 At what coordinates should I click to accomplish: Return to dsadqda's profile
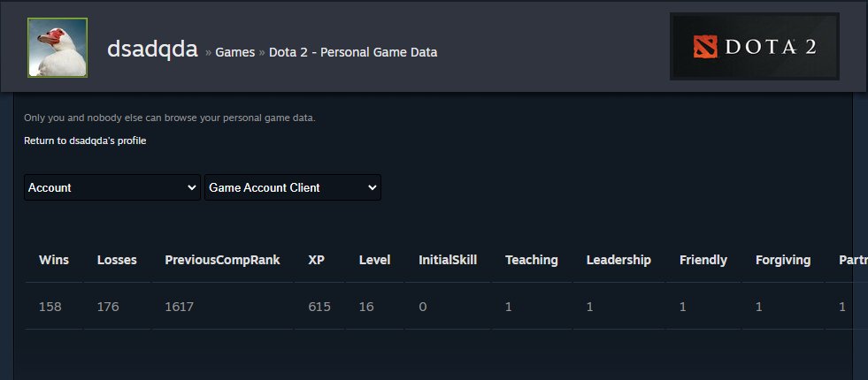coord(85,141)
